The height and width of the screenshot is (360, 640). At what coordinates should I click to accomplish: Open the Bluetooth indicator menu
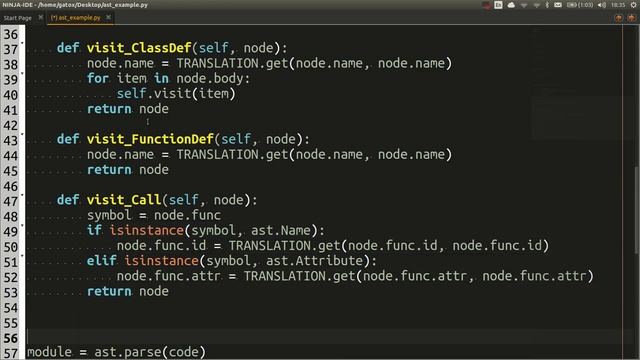(x=547, y=5)
